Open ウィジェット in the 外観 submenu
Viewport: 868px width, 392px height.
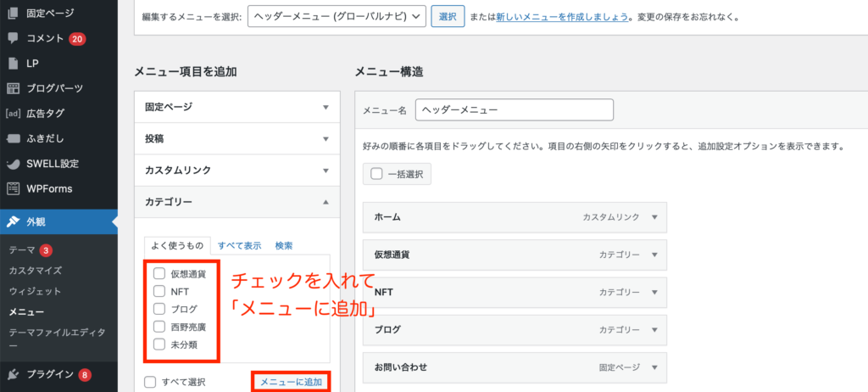point(35,291)
